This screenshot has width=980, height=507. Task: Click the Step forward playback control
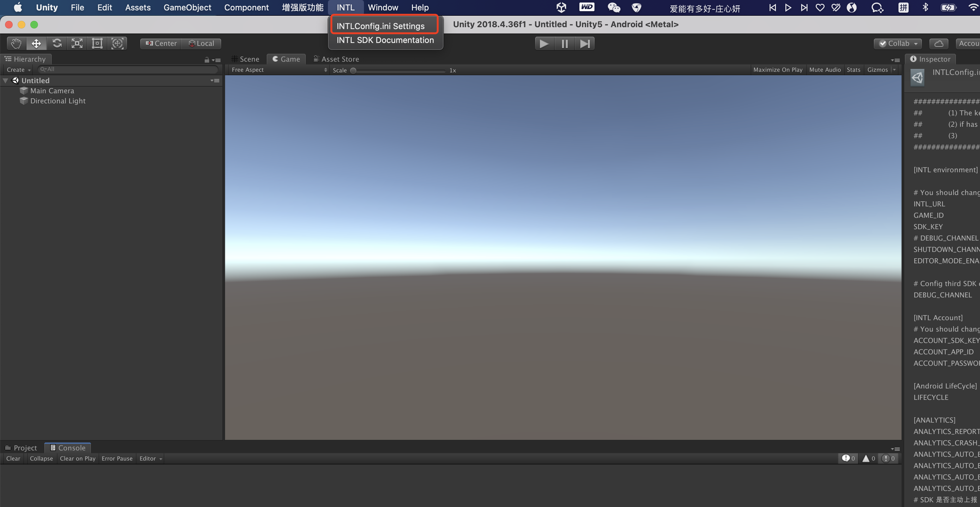coord(585,43)
